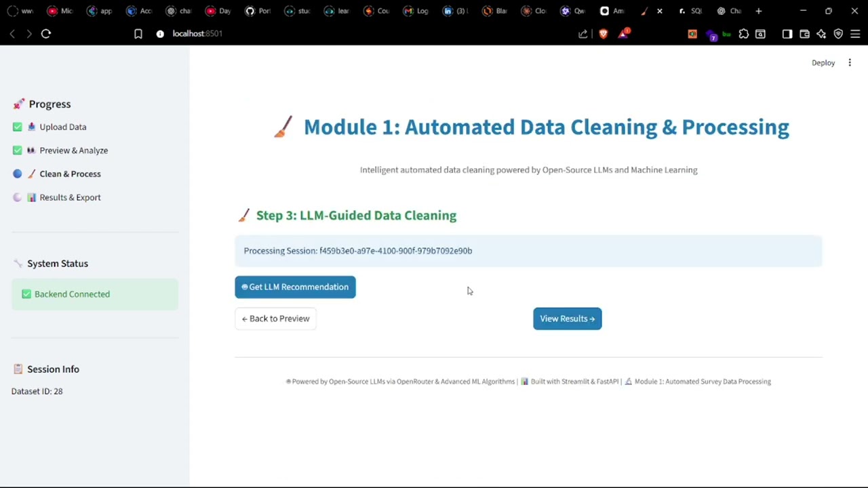Switch to the 'Log' Gmail tab
Viewport: 868px width, 488px height.
click(416, 11)
